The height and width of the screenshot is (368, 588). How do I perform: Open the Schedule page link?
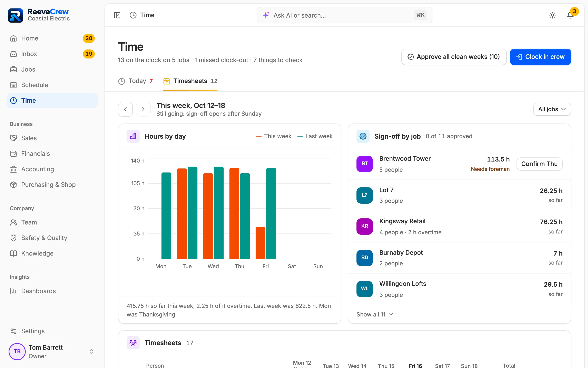52,85
